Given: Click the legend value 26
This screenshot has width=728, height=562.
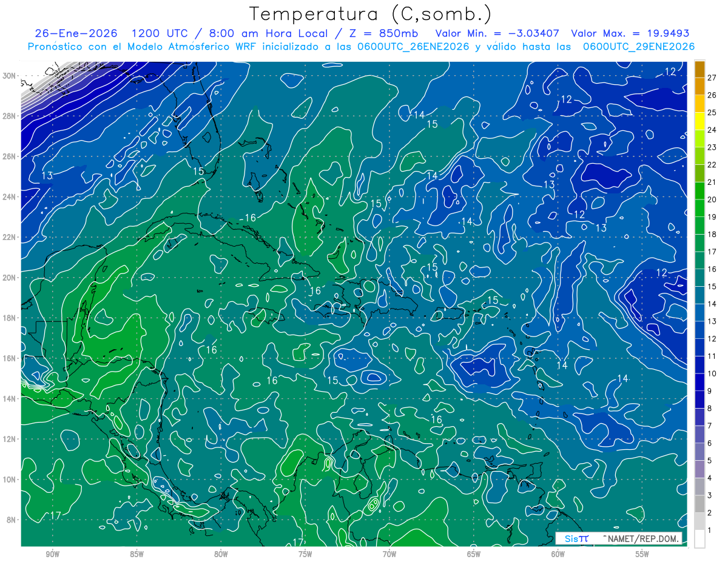Looking at the screenshot, I should [x=712, y=95].
